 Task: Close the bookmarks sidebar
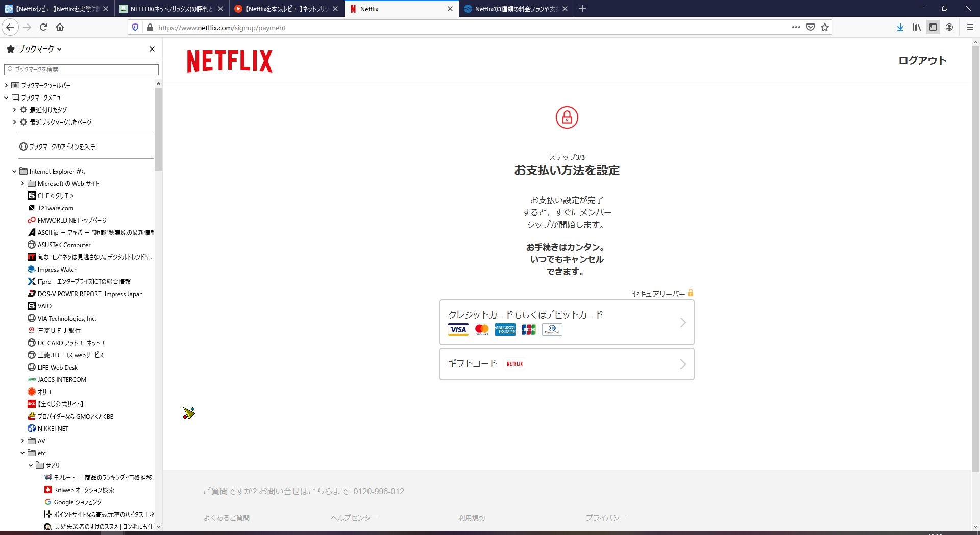coord(152,49)
